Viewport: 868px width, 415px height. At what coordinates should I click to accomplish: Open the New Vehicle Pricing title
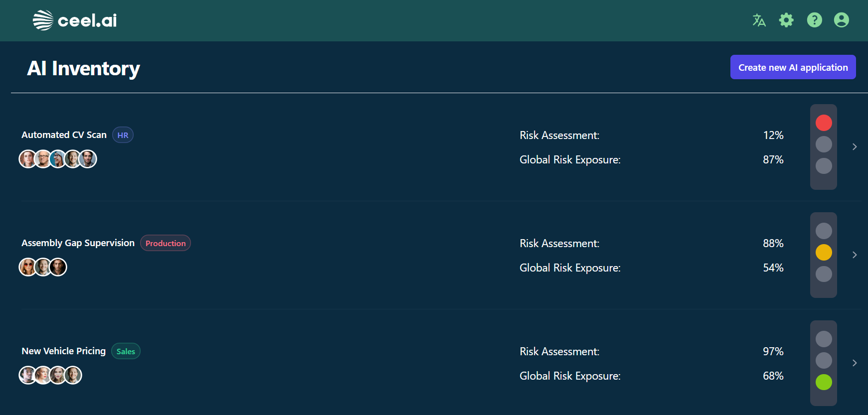(63, 351)
